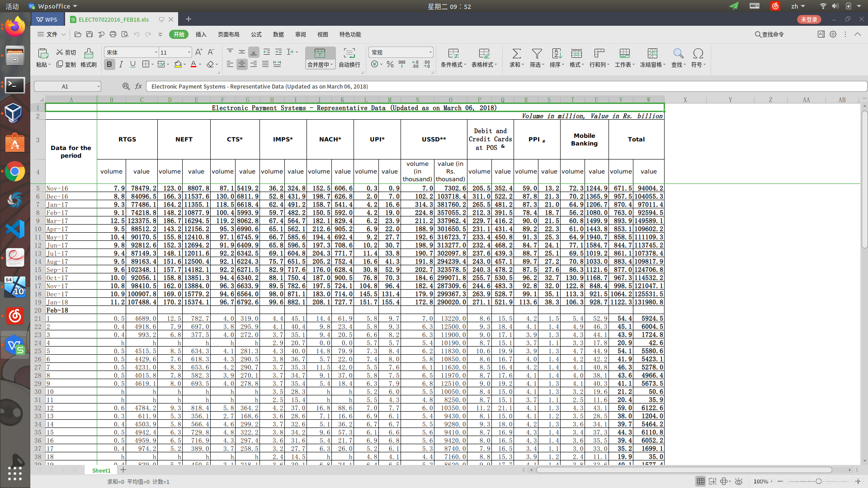Toggle Bold formatting on cell
868x488 pixels.
[110, 64]
